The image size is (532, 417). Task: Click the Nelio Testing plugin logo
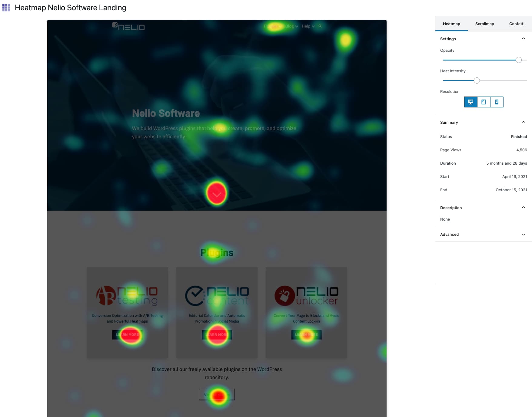click(127, 295)
